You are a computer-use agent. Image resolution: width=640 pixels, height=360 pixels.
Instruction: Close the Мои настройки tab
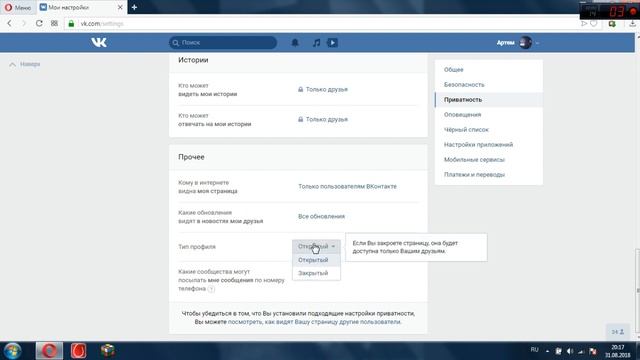click(120, 7)
